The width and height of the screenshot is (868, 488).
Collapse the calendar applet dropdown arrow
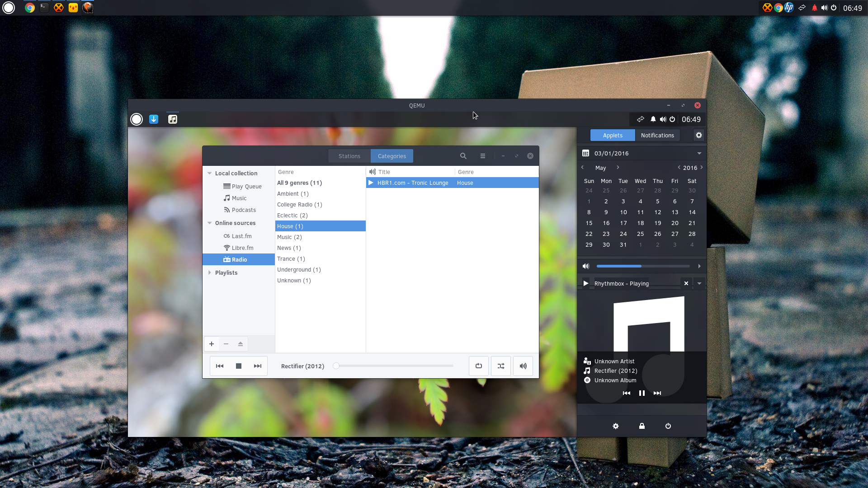[x=699, y=153]
